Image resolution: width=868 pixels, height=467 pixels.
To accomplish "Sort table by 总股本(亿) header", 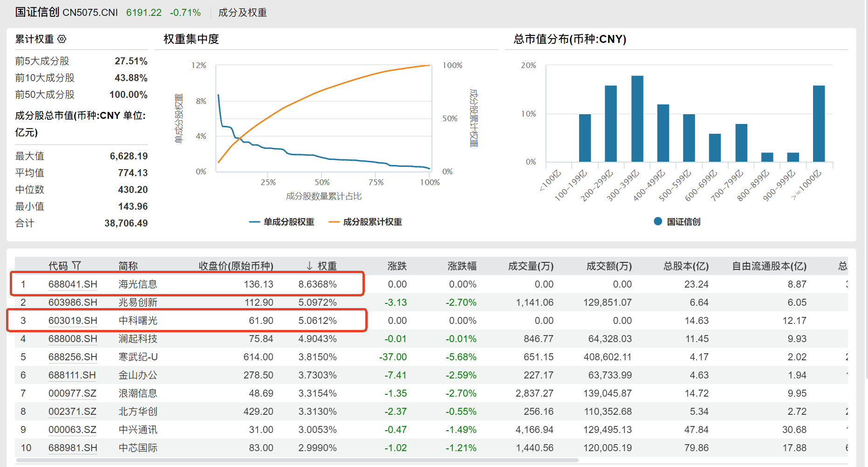I will (x=686, y=266).
